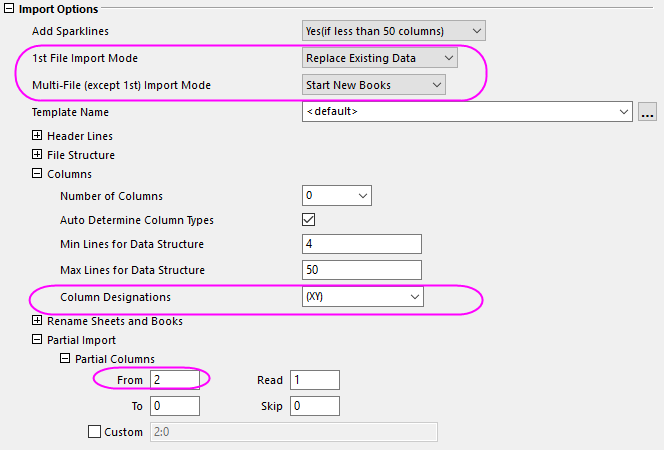Open the Column Designations dropdown

[363, 297]
